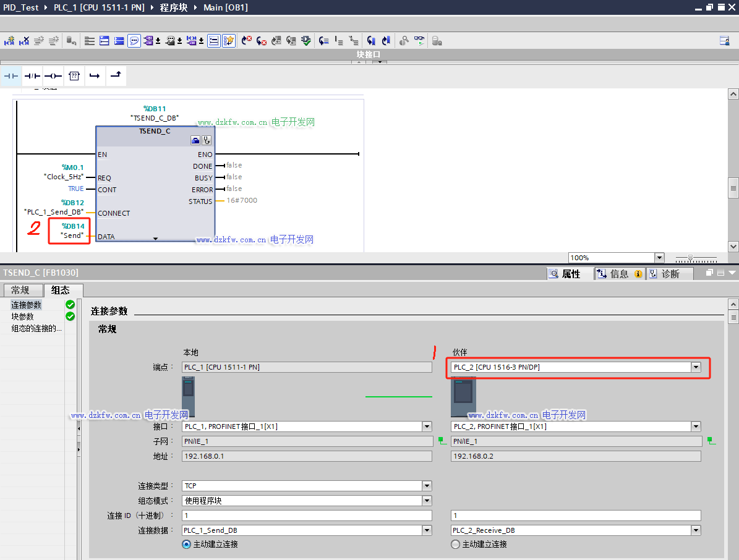Open connection type TCP dropdown
This screenshot has height=560, width=739.
[x=427, y=486]
